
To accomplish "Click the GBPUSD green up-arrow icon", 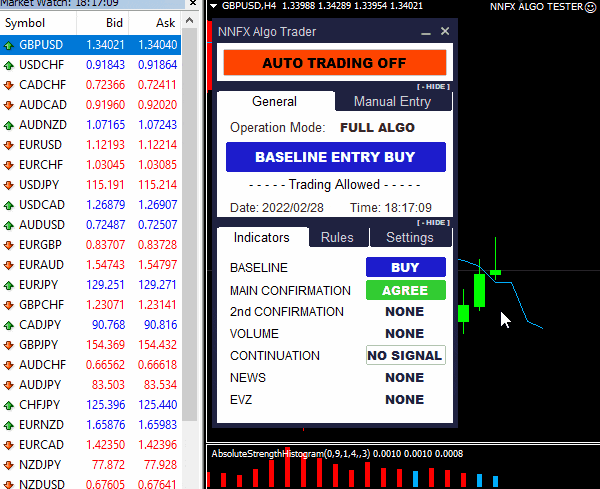I will point(8,46).
